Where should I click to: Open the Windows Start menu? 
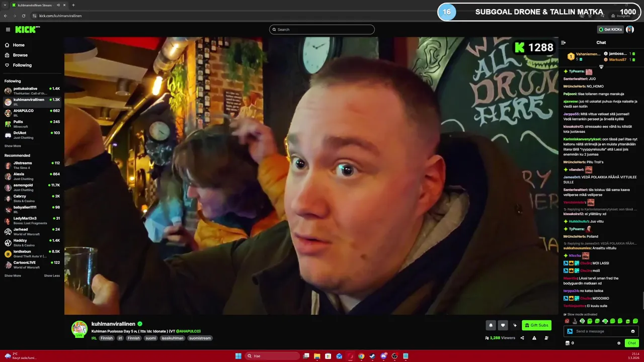238,356
